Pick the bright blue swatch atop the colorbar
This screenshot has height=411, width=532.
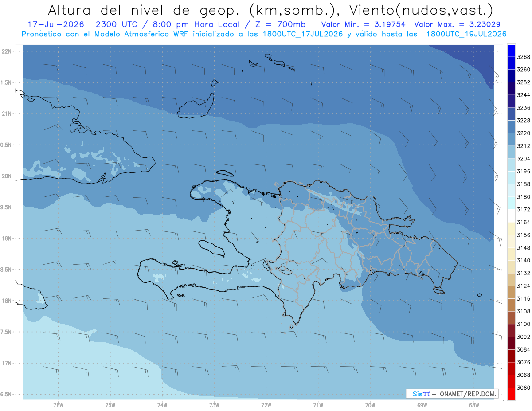point(511,51)
